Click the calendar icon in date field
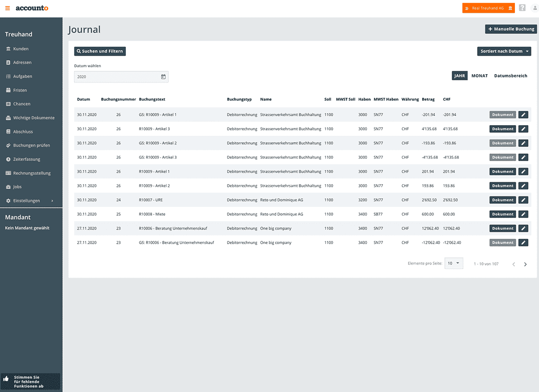The width and height of the screenshot is (539, 392). (x=163, y=77)
